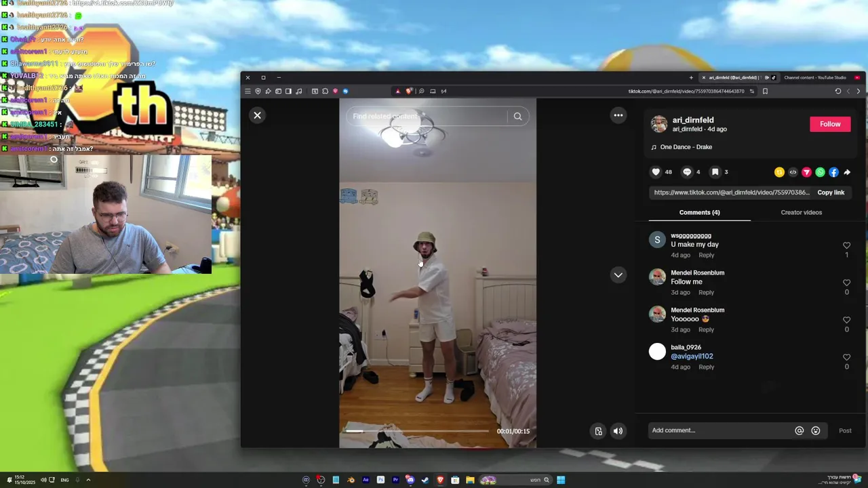Click the browser bookmark page icon

(765, 91)
